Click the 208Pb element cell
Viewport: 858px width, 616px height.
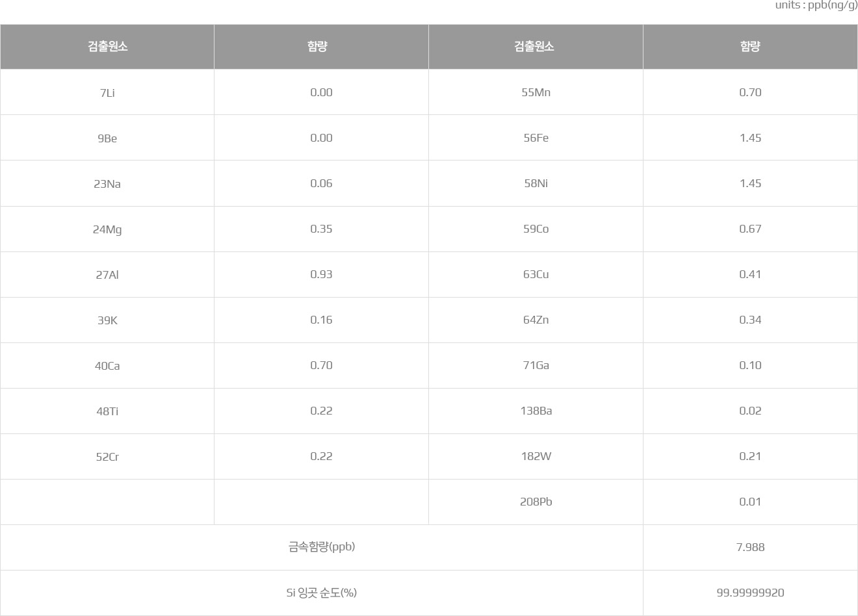(x=536, y=502)
